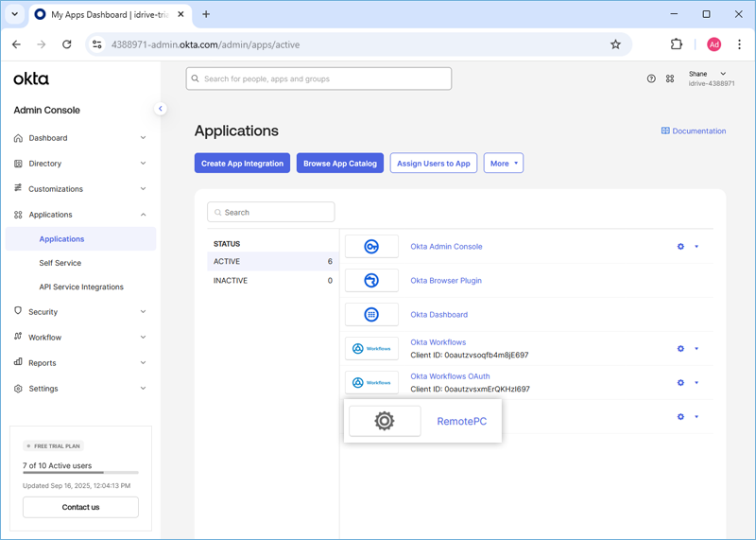Screen dimensions: 756x540
Task: Expand the Directory menu in sidebar
Action: tap(80, 164)
